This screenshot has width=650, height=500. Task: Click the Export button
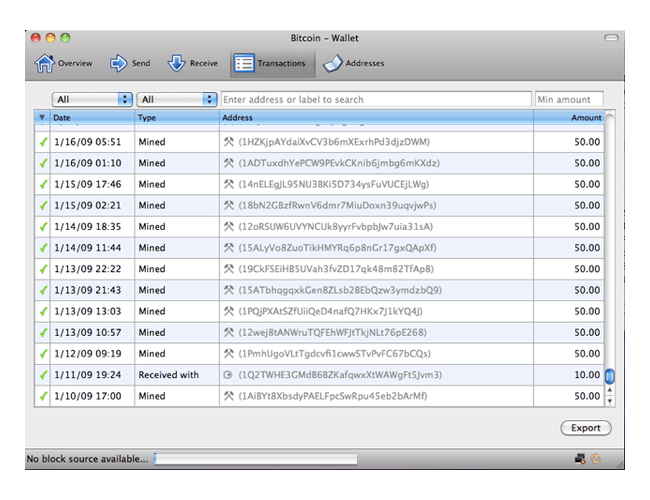coord(586,428)
